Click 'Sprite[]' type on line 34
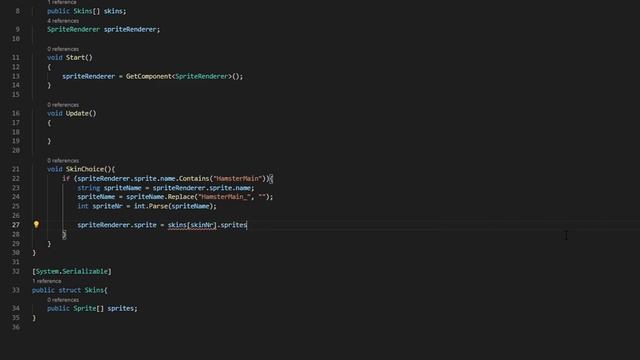640x360 pixels. coord(89,309)
